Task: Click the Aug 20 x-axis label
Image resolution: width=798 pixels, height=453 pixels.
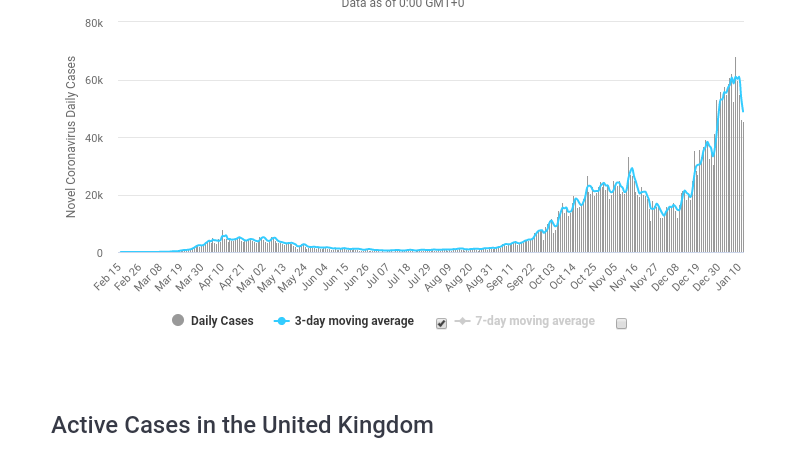Action: 461,275
